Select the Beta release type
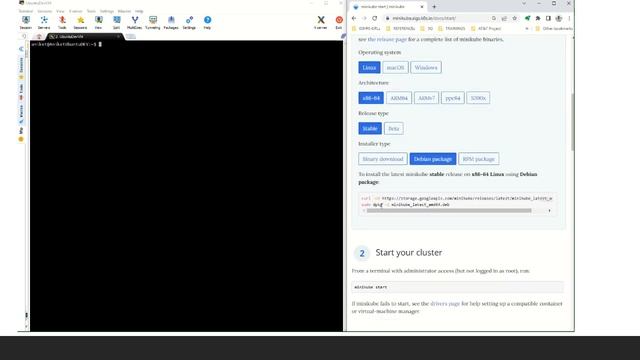 tap(393, 128)
